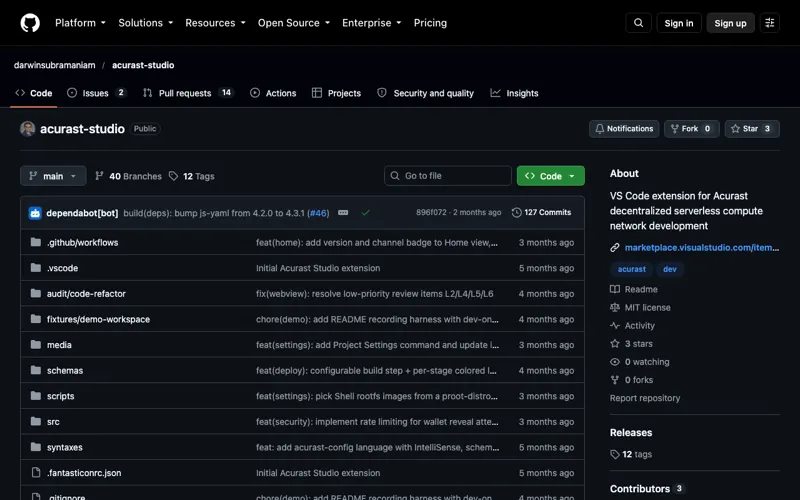Open pull request #46 link
The image size is (800, 500).
[x=318, y=213]
